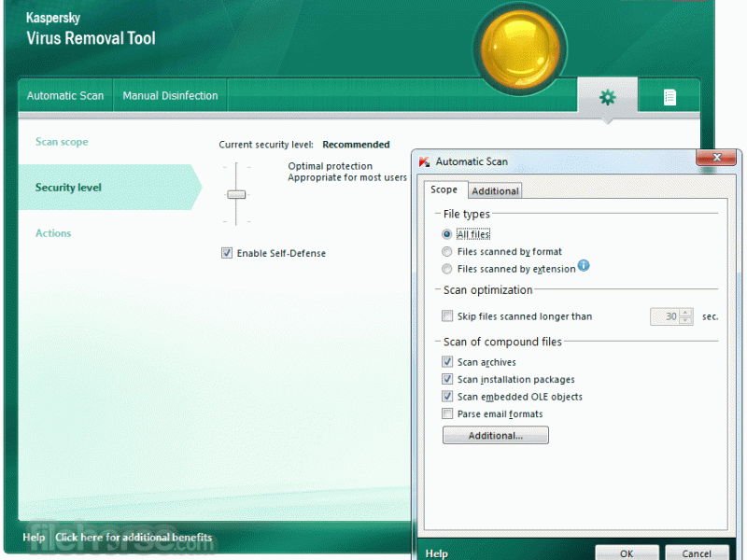Screen dimensions: 747x560
Task: Enable Skip files scanned longer than
Action: [x=447, y=315]
